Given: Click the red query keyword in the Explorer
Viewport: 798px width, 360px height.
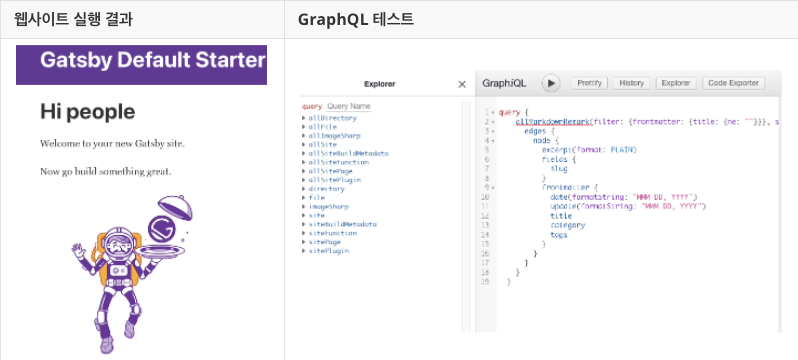Looking at the screenshot, I should pyautogui.click(x=312, y=106).
